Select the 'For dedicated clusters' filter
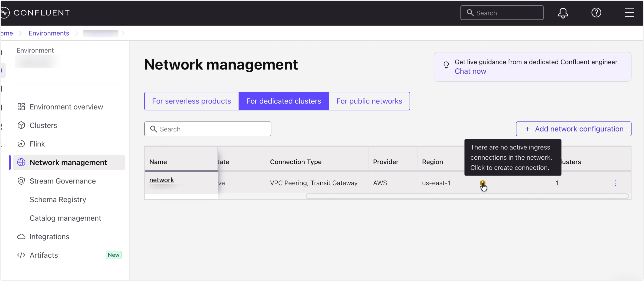 283,101
